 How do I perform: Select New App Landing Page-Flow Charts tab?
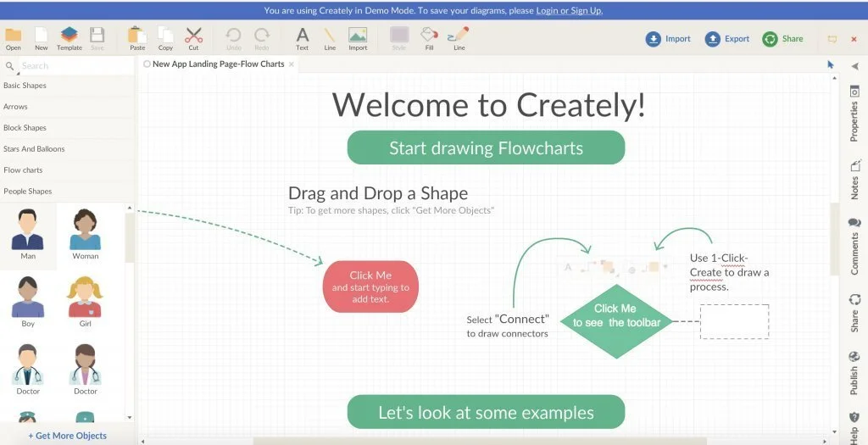click(x=218, y=64)
